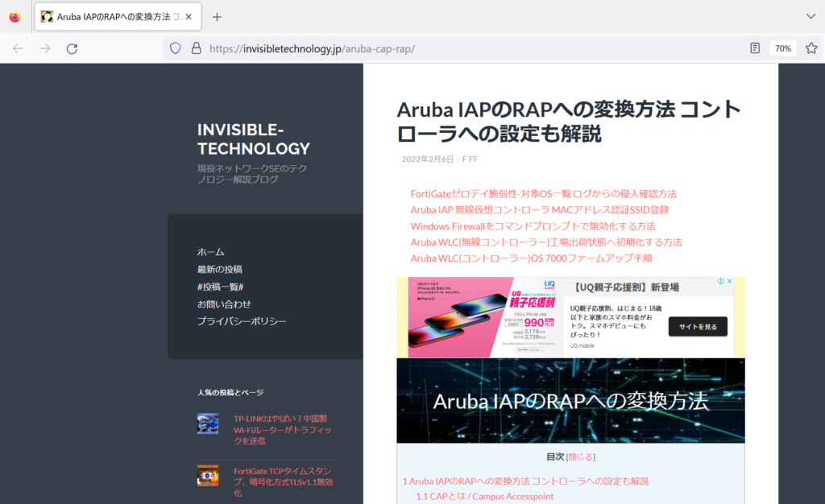The image size is (825, 504).
Task: Open #投稿一覧# menu item
Action: click(221, 287)
